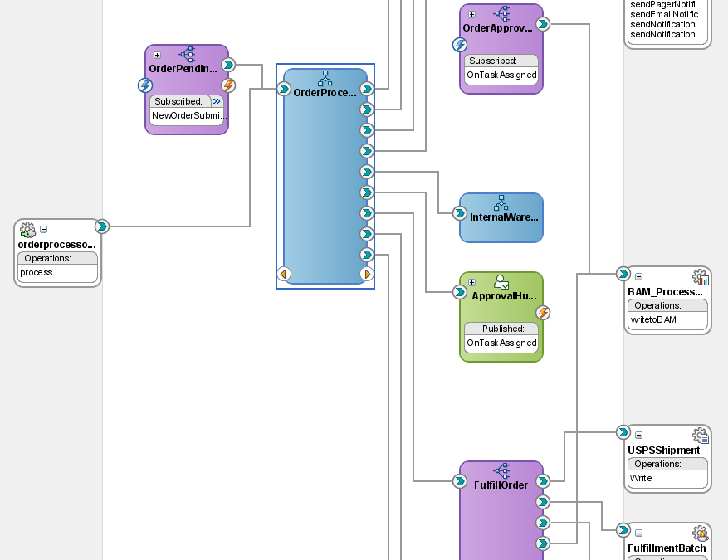Click the orderprocessor service gear icon
Image resolution: width=728 pixels, height=560 pixels.
pos(27,230)
